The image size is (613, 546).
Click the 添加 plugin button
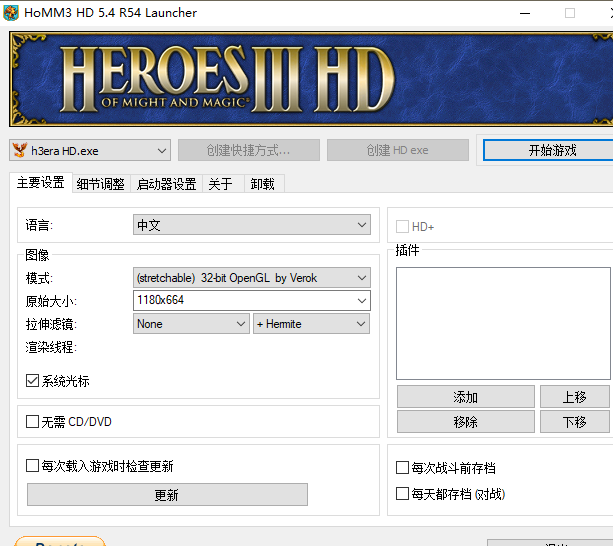click(466, 397)
